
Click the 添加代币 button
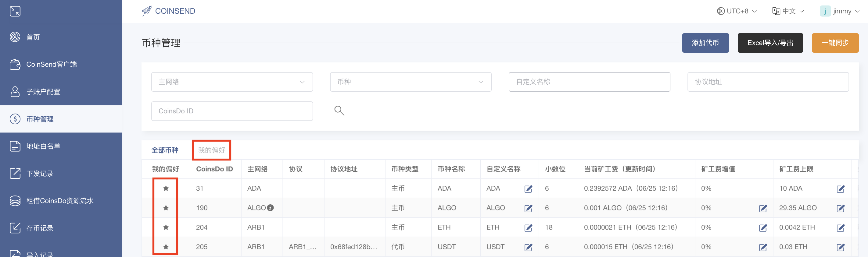click(705, 43)
